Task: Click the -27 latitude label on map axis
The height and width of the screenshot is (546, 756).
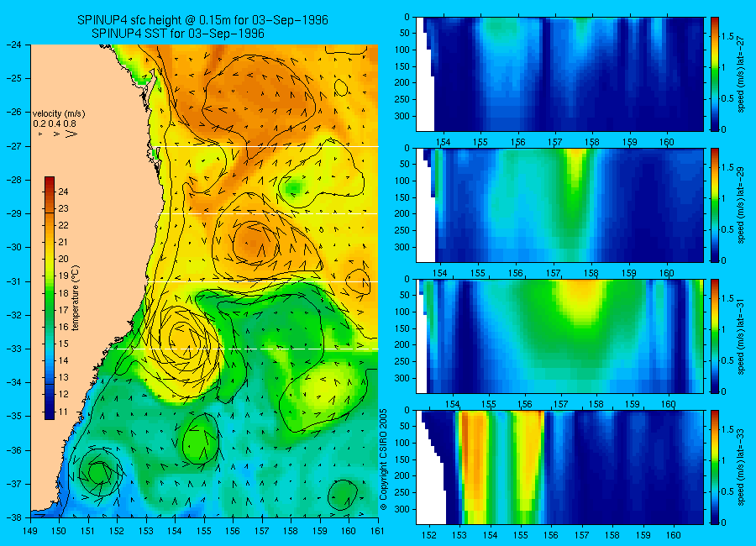Action: 14,146
